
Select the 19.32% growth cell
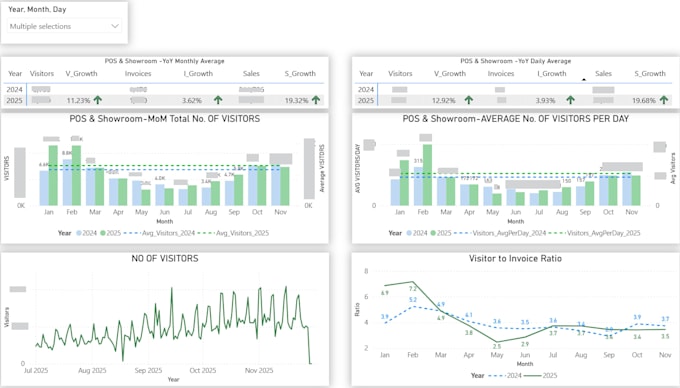click(x=297, y=101)
